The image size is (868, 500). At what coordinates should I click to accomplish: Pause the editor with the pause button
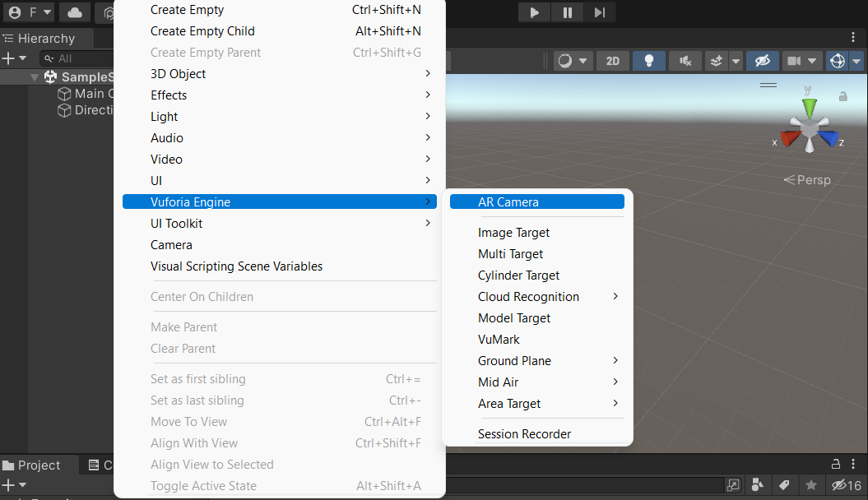pos(568,12)
